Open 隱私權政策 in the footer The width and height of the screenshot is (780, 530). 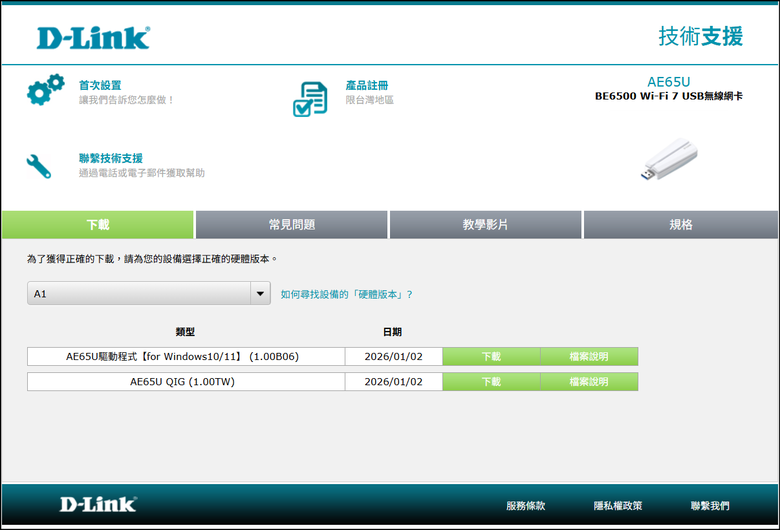[x=618, y=506]
